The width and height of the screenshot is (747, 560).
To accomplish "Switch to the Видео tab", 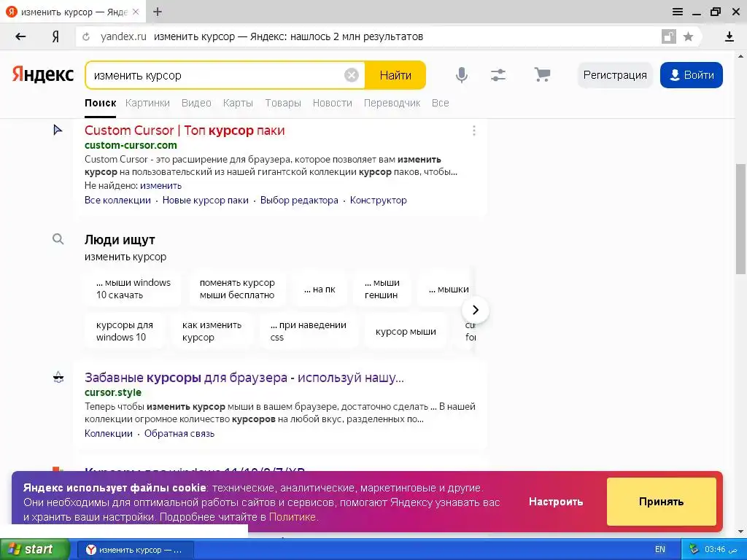I will coord(196,103).
